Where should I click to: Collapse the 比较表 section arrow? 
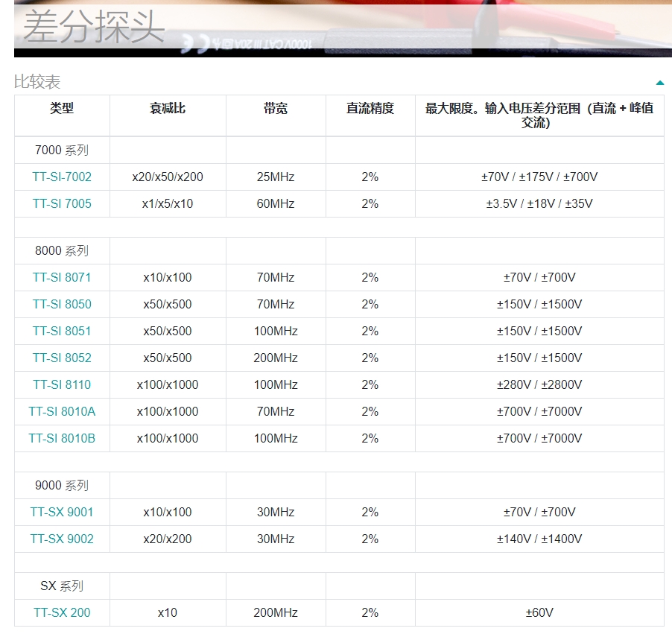(x=659, y=83)
